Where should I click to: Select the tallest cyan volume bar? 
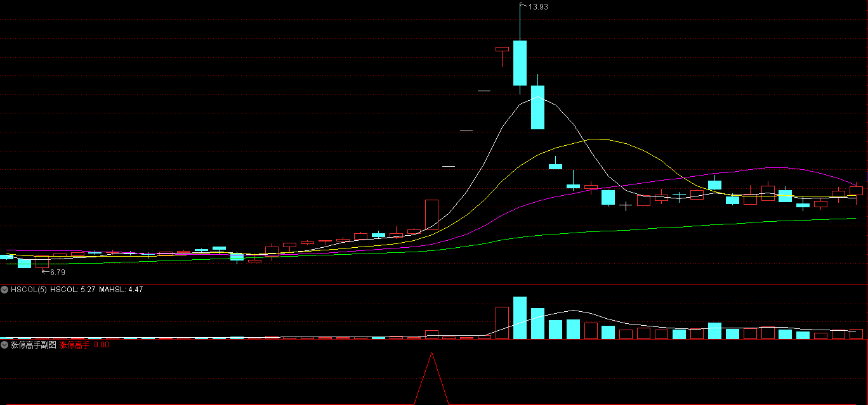point(520,318)
